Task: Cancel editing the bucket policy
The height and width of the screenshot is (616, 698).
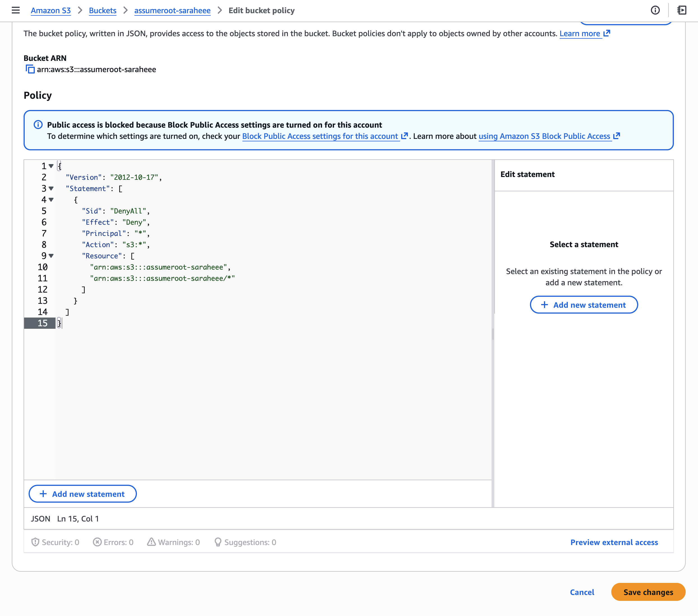Action: point(582,592)
